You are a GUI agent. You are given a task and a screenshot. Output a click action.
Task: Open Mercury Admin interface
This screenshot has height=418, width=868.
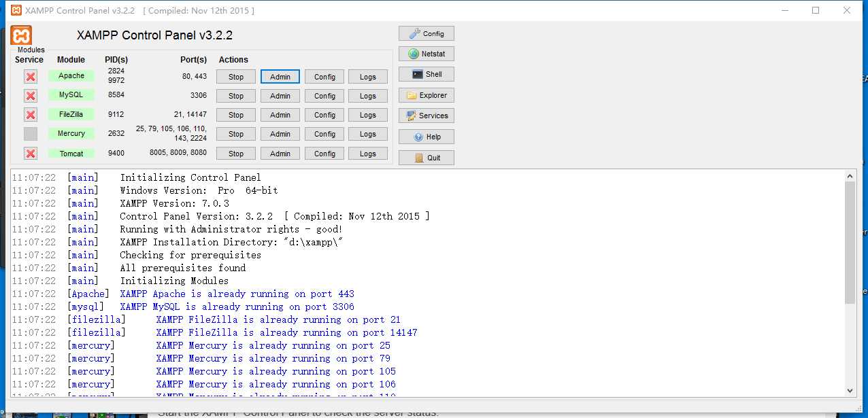tap(280, 134)
